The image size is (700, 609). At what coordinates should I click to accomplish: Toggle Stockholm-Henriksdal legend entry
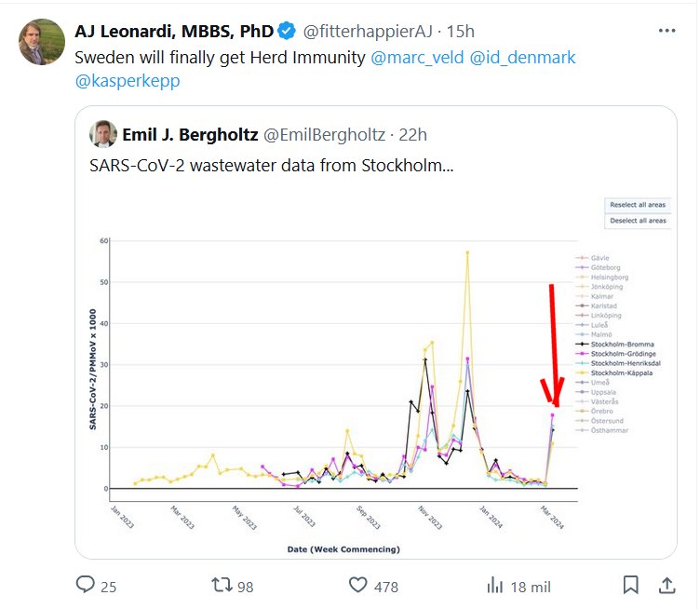[x=623, y=364]
